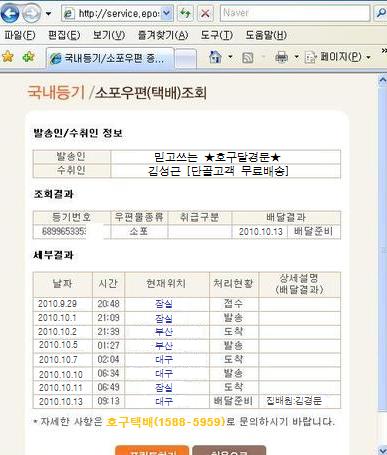The image size is (387, 455).
Task: Open a new blank tab
Action: tap(186, 59)
